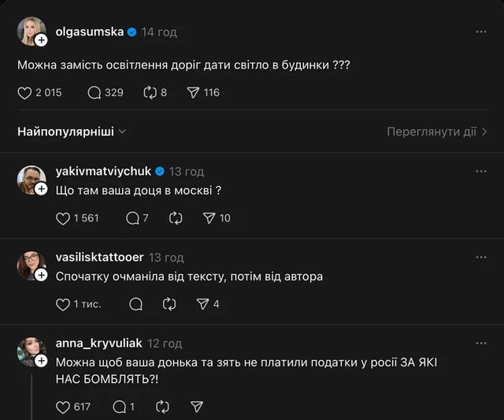Image resolution: width=504 pixels, height=420 pixels.
Task: Share anna_kryvuliak's comment
Action: pyautogui.click(x=197, y=407)
